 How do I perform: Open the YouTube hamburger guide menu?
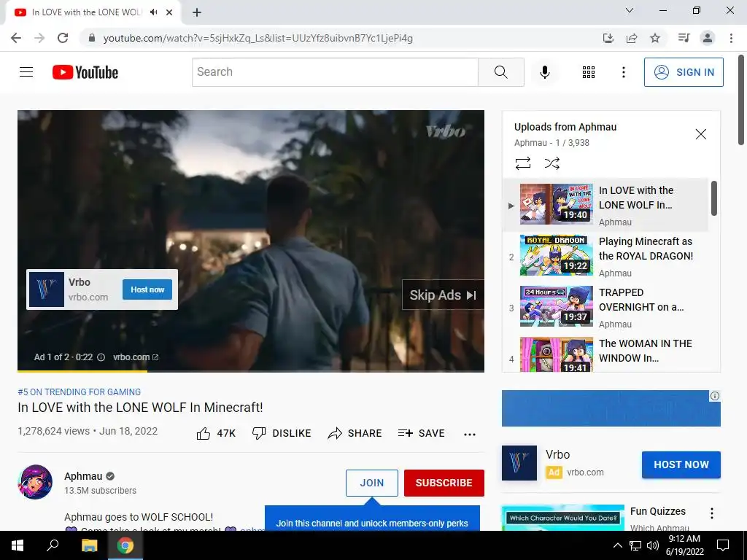tap(26, 72)
